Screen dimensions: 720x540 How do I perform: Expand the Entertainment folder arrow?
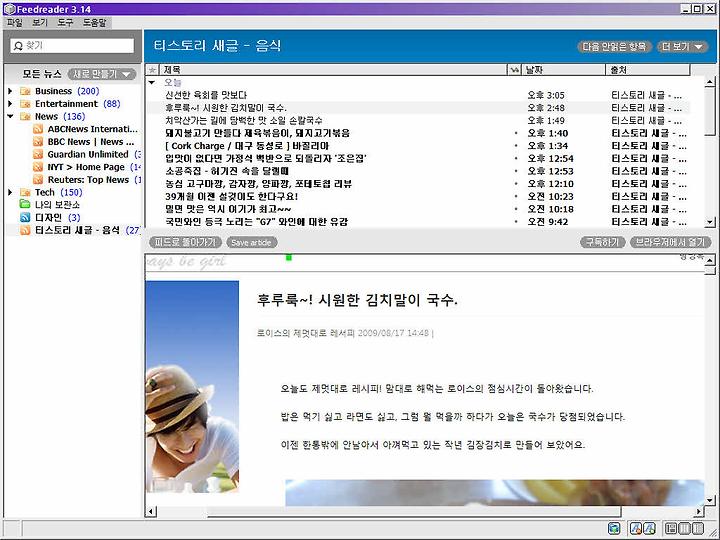[x=10, y=104]
